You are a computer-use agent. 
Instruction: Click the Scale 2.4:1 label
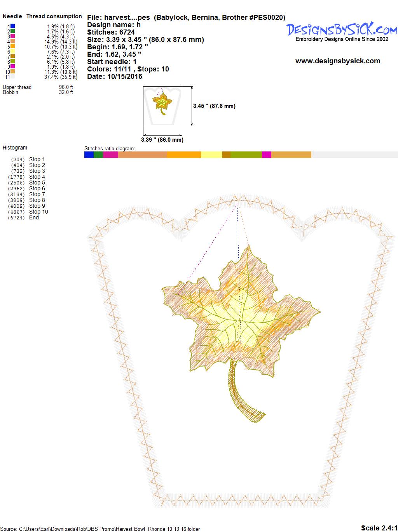pyautogui.click(x=379, y=528)
